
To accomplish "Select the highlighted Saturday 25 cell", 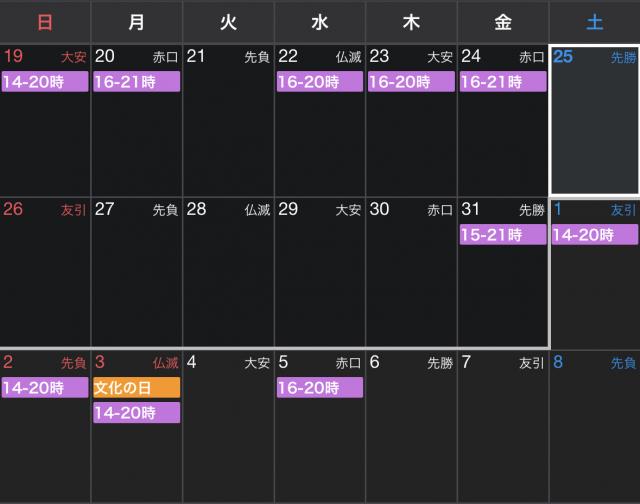I will click(595, 130).
